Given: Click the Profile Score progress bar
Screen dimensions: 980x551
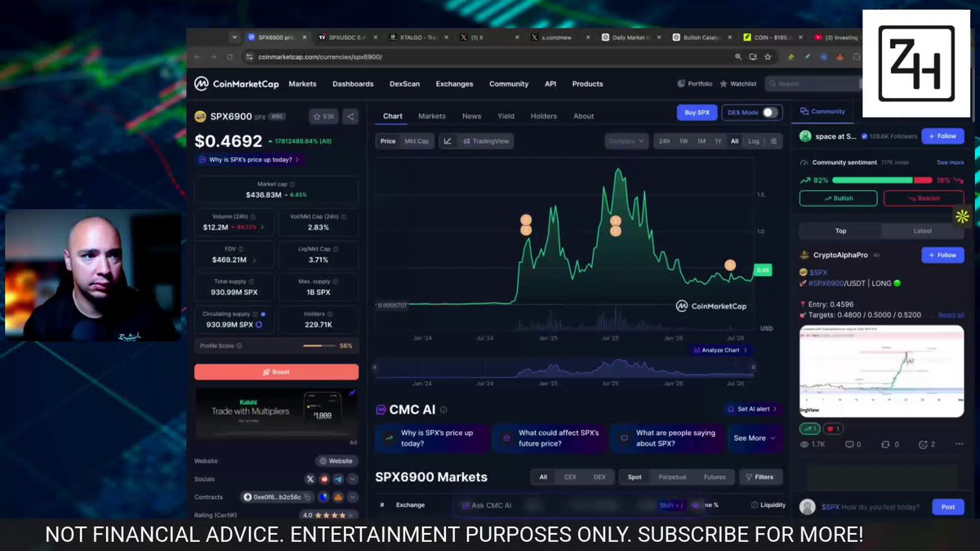Looking at the screenshot, I should [x=318, y=346].
